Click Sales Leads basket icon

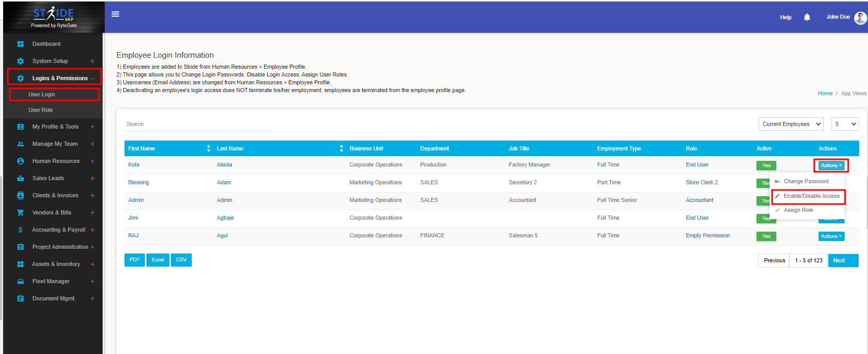point(20,179)
